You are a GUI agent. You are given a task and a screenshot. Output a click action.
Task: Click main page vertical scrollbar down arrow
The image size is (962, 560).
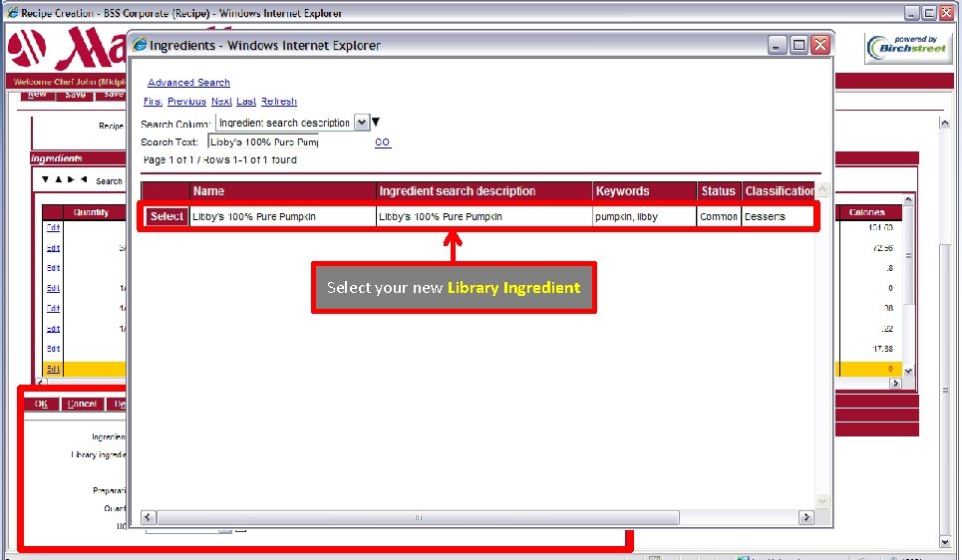pyautogui.click(x=945, y=542)
